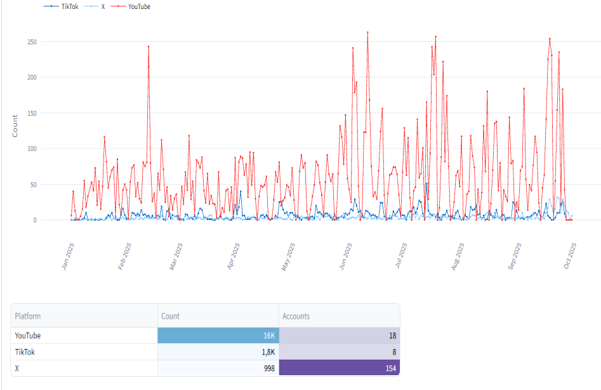Sort table by Accounts column header
The width and height of the screenshot is (601, 390).
pyautogui.click(x=339, y=316)
